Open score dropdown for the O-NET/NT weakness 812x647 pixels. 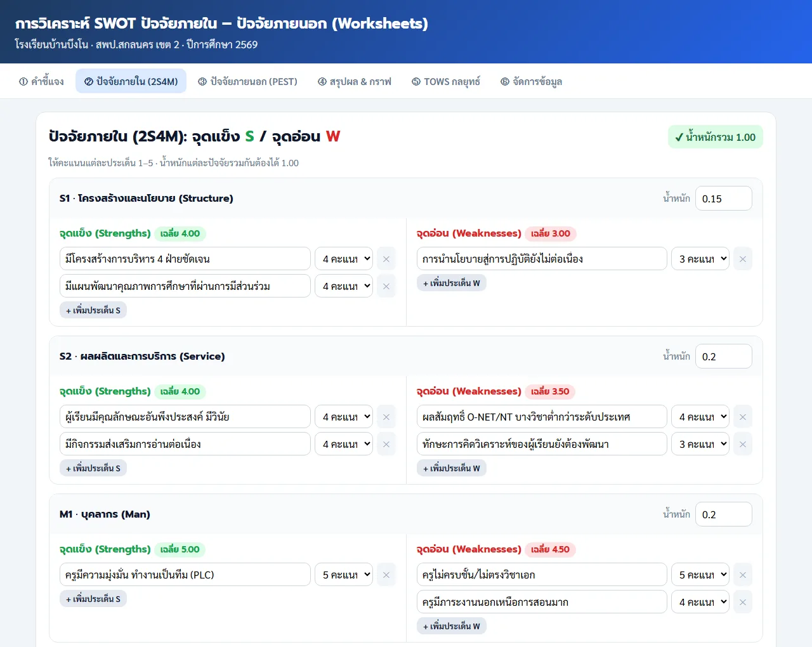[x=700, y=417]
